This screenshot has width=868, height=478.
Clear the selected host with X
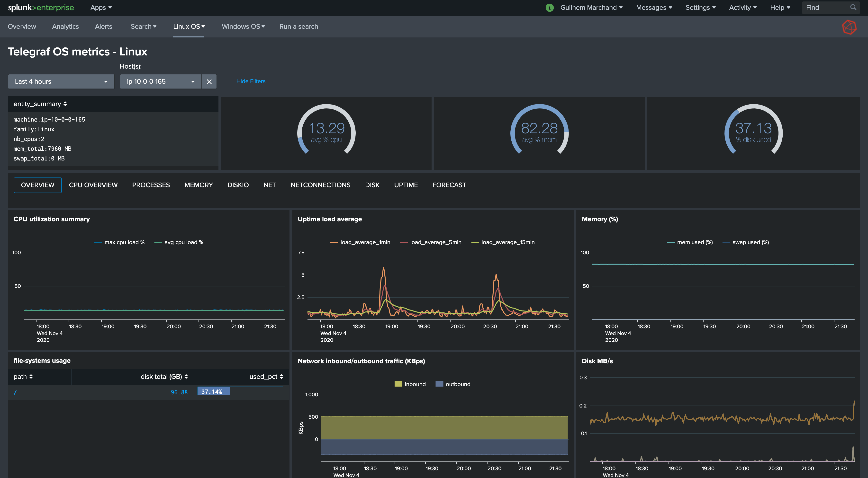click(209, 81)
